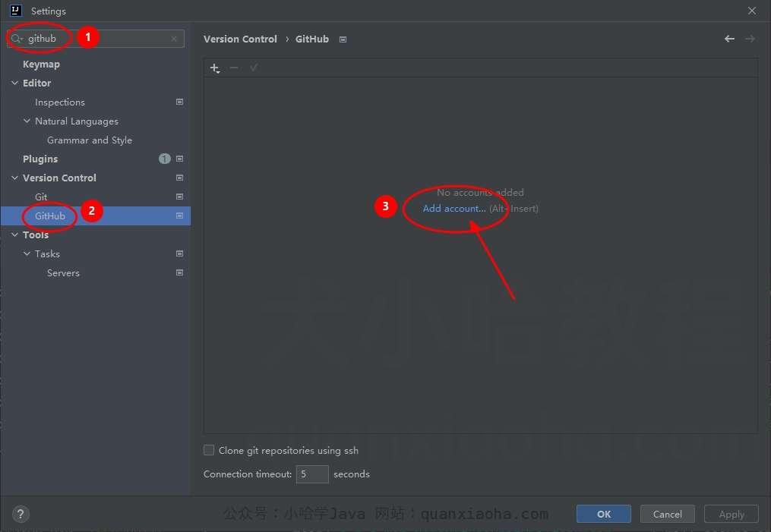
Task: Select Plugins in the settings tree
Action: click(40, 159)
